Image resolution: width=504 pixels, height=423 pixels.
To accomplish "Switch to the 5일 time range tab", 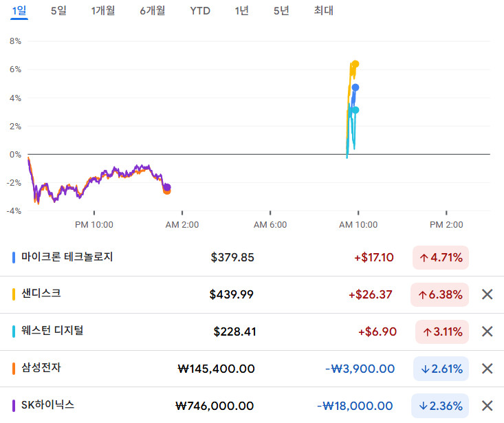I will (x=58, y=11).
